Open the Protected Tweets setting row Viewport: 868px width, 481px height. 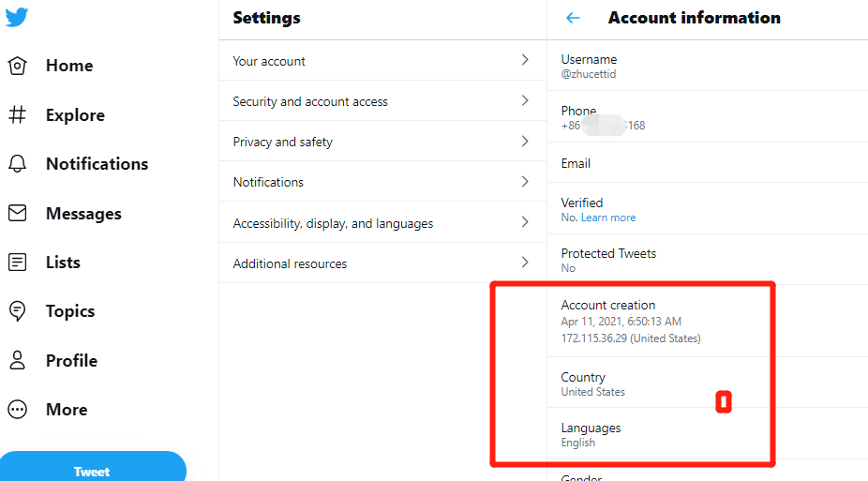tap(708, 260)
